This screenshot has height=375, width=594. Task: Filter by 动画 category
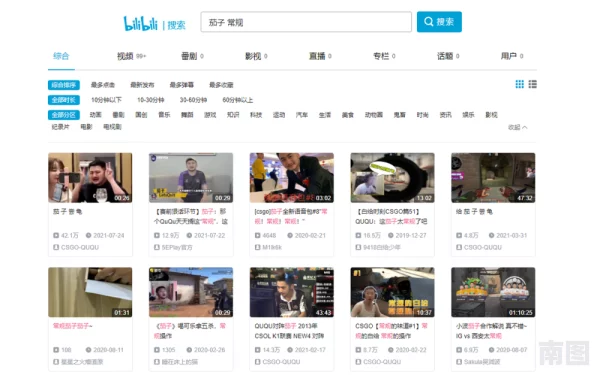click(x=95, y=115)
